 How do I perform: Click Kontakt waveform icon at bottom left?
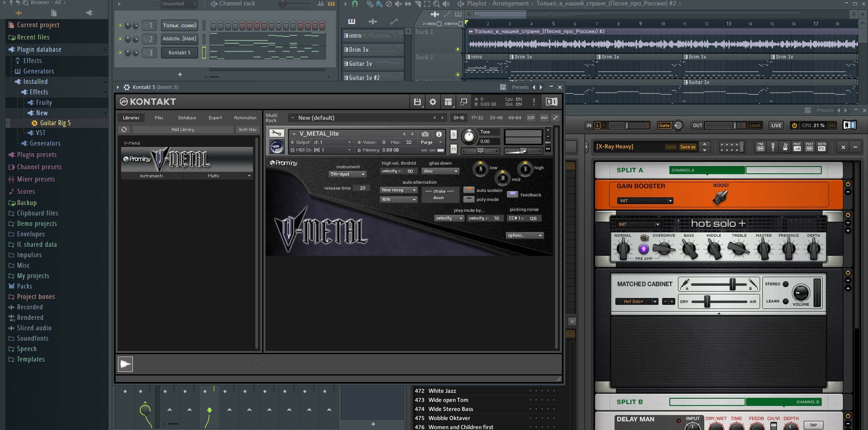tap(126, 364)
